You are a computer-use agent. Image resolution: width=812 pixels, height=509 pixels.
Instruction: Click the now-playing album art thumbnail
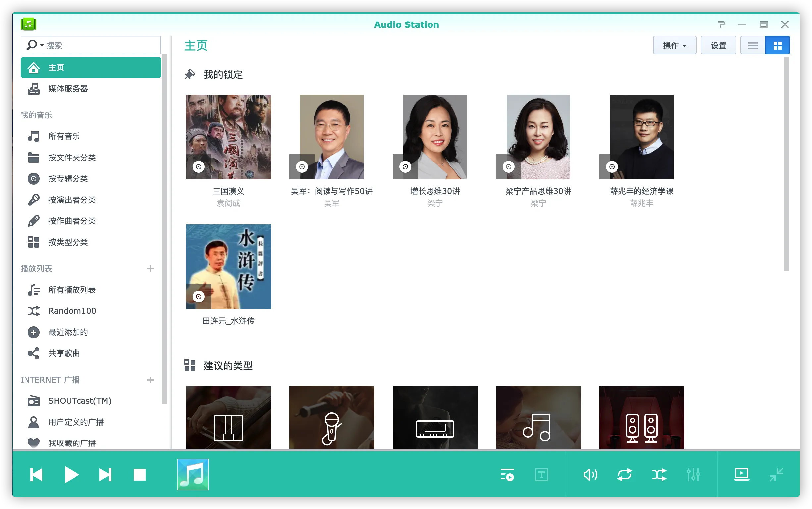(193, 475)
